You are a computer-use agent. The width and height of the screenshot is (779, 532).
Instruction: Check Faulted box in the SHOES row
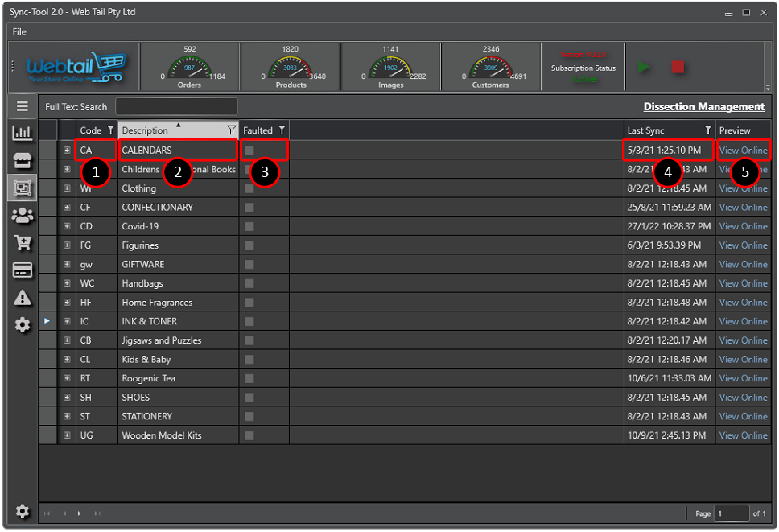249,398
